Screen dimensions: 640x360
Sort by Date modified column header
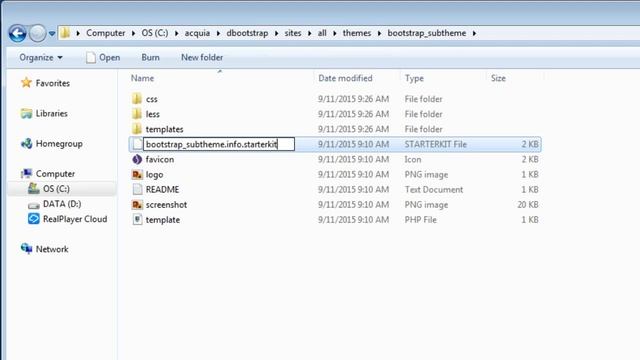[x=345, y=78]
